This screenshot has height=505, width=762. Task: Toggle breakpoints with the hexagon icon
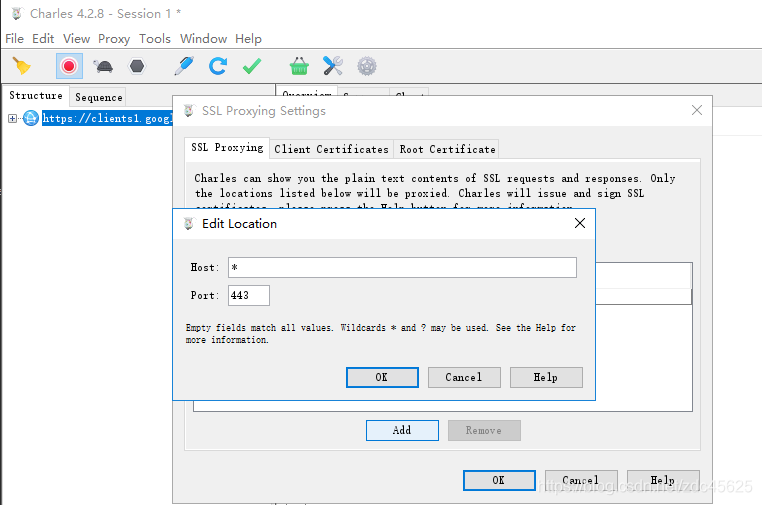coord(137,66)
